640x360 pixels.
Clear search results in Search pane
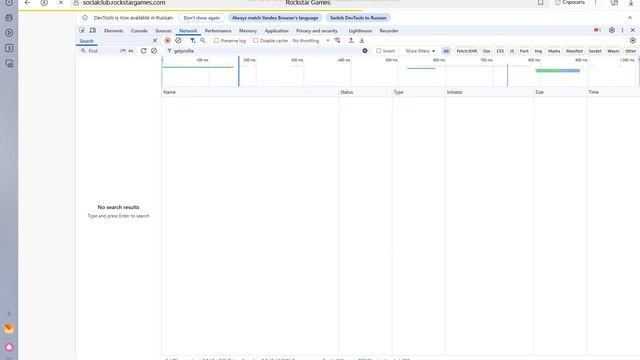point(154,51)
